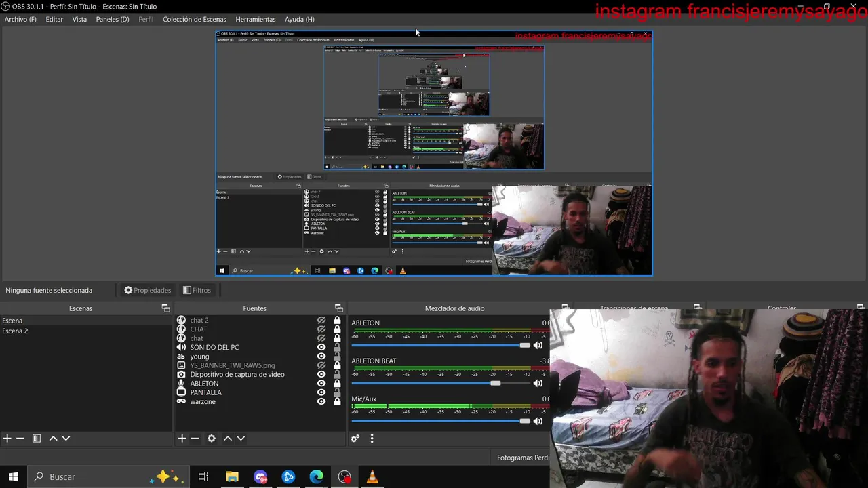Click the Propiedades button
The width and height of the screenshot is (868, 488).
147,290
